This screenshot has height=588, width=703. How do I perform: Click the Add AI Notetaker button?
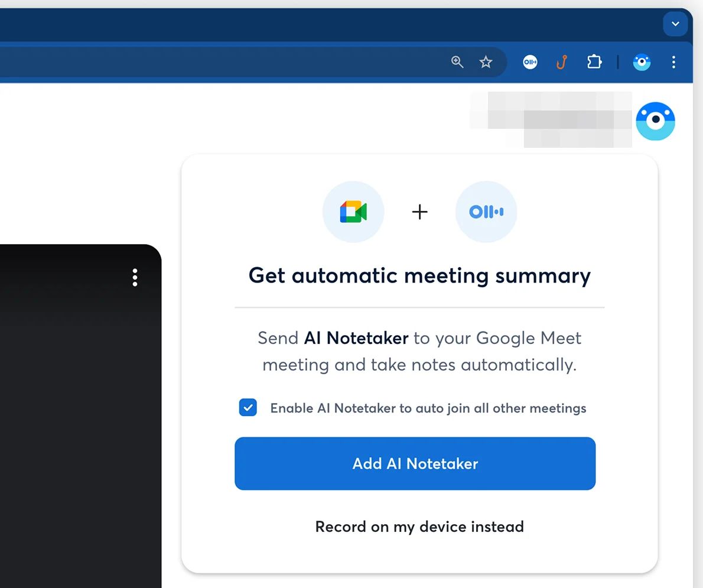[x=415, y=463]
